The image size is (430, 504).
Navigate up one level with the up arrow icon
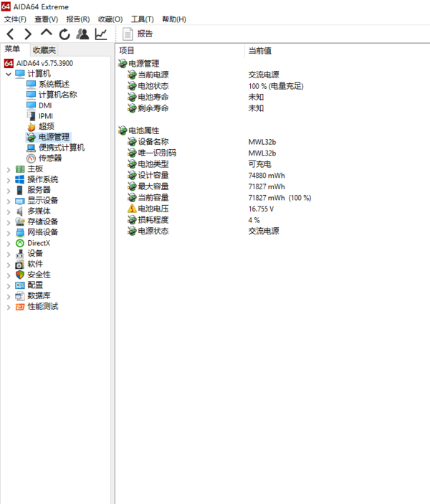tap(47, 33)
